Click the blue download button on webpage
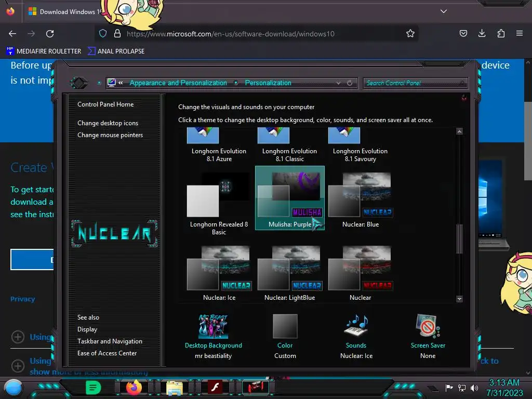The height and width of the screenshot is (399, 532). [x=32, y=260]
